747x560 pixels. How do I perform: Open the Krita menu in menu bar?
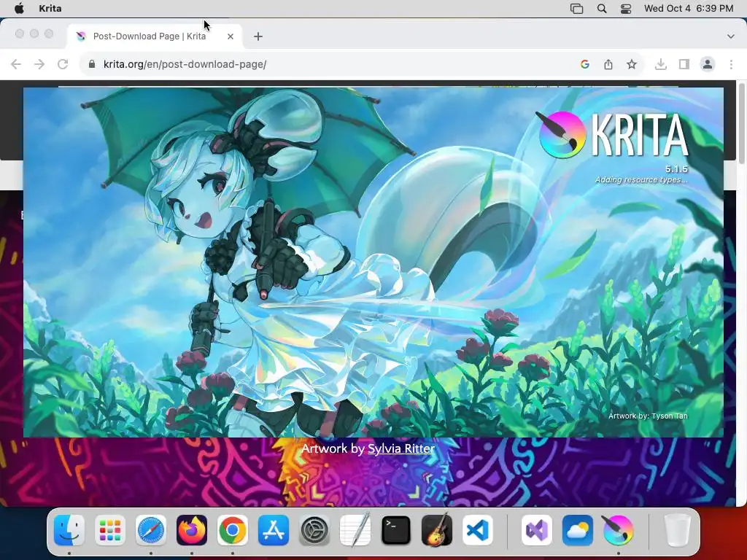click(x=50, y=8)
